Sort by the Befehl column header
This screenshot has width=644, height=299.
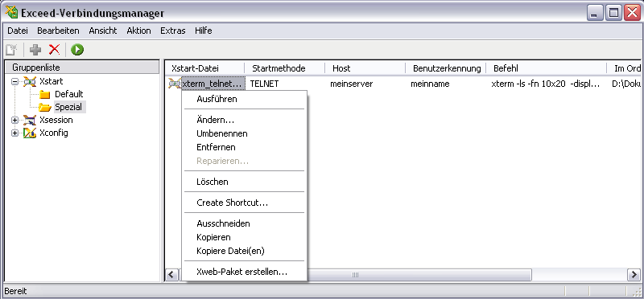tap(547, 68)
